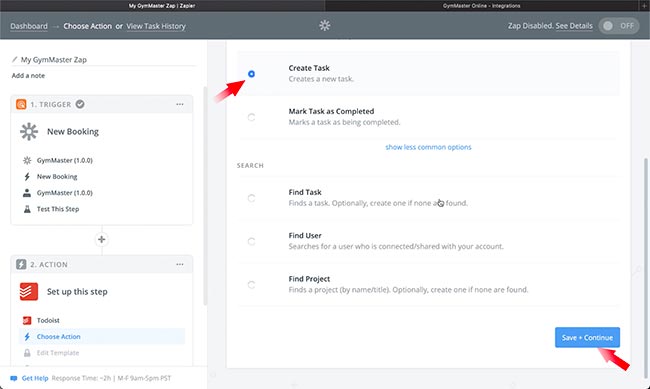
Task: Select the Create Task radio option
Action: 251,74
